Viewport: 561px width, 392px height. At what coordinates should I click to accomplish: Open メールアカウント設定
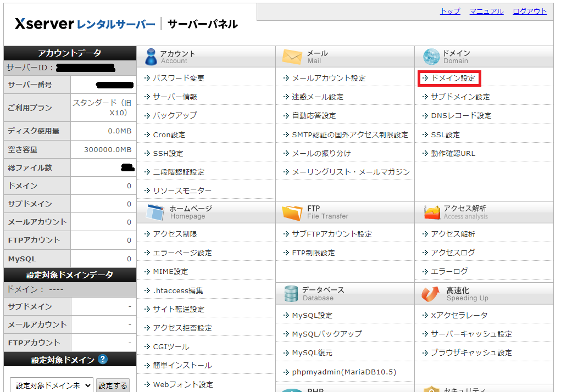[x=329, y=78]
